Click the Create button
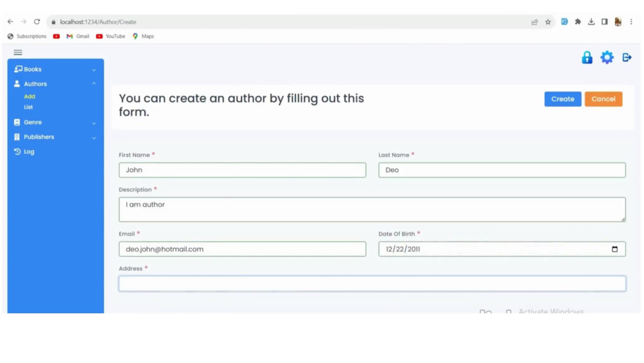 coord(563,99)
